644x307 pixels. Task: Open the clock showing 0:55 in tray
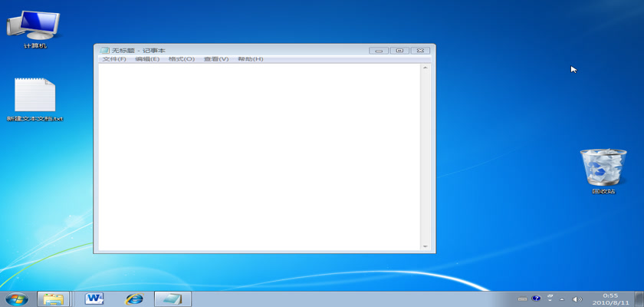610,299
